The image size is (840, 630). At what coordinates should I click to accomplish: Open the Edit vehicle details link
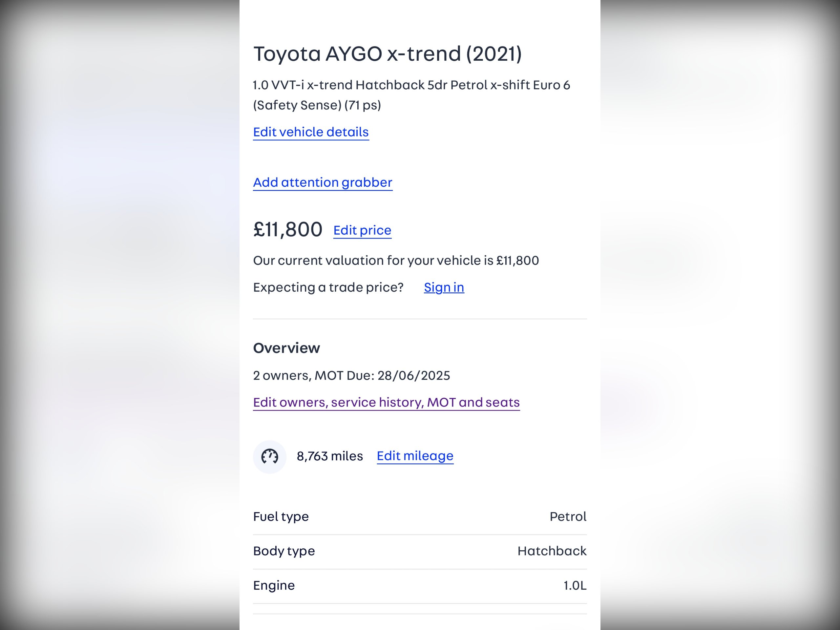(311, 132)
